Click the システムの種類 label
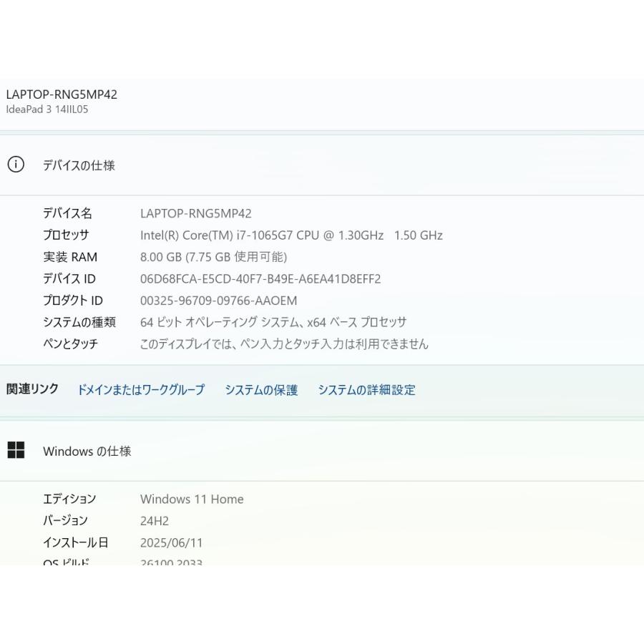The image size is (644, 644). pos(79,322)
